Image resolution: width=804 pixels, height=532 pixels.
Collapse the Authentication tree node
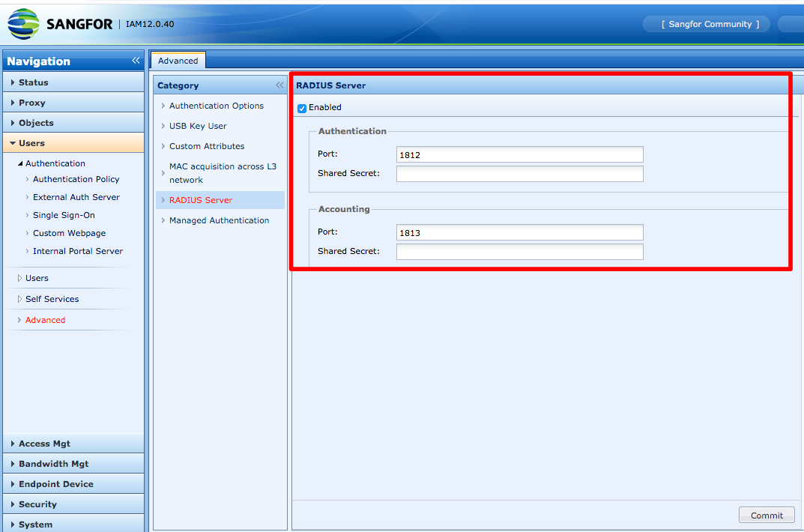click(20, 163)
